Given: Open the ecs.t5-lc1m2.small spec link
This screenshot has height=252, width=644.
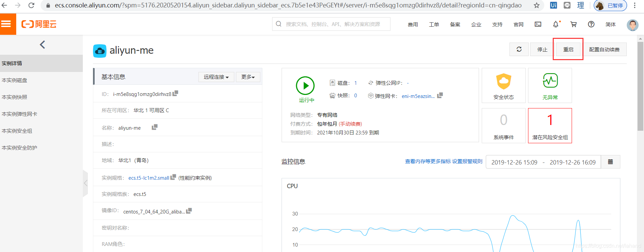Looking at the screenshot, I should [x=149, y=178].
